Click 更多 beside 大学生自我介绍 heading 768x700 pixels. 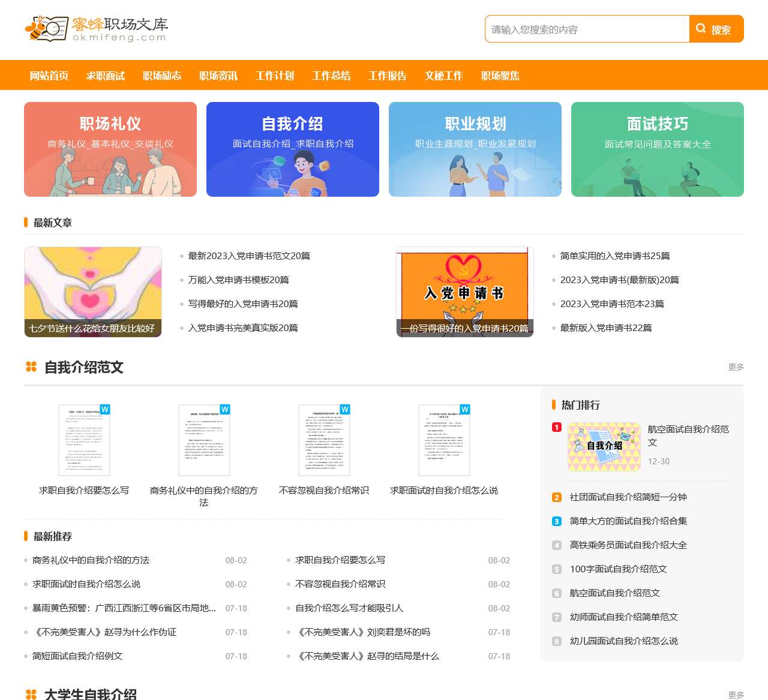coord(736,695)
